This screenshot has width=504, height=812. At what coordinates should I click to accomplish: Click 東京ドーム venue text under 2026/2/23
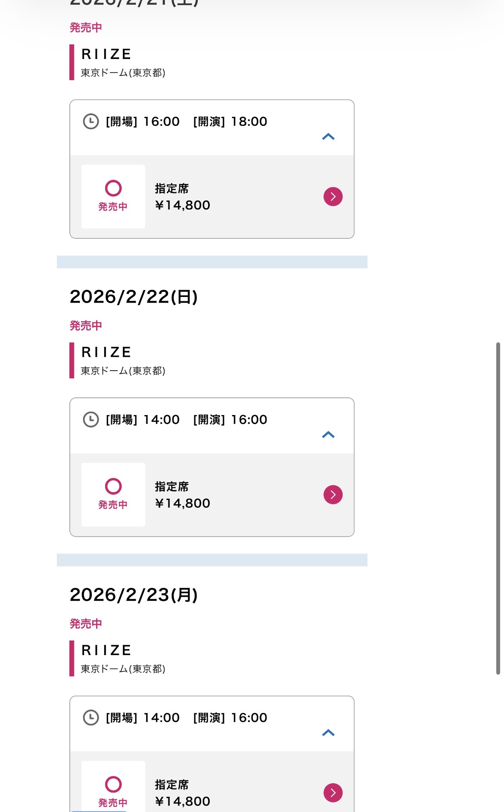pos(123,669)
